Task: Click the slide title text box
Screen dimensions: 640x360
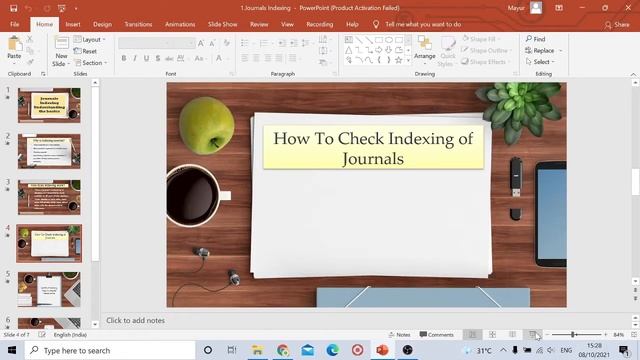Action: point(373,148)
